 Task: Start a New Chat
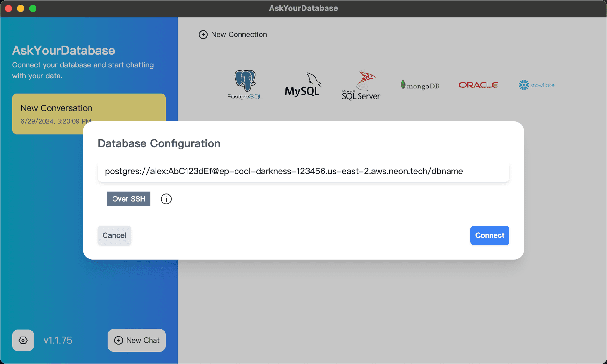click(136, 340)
